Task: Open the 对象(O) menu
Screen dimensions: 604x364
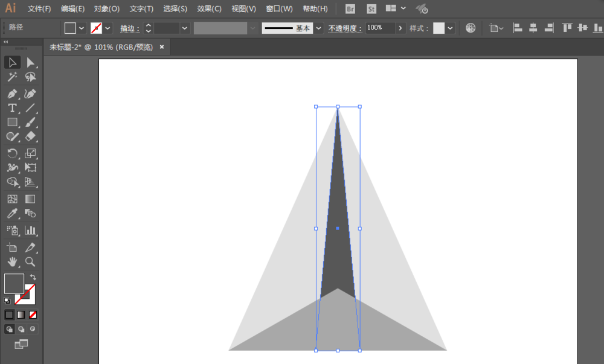Action: point(107,9)
